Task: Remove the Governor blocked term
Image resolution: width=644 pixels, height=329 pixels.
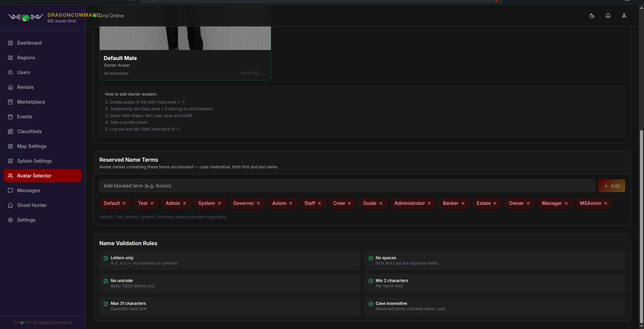Action: (258, 203)
